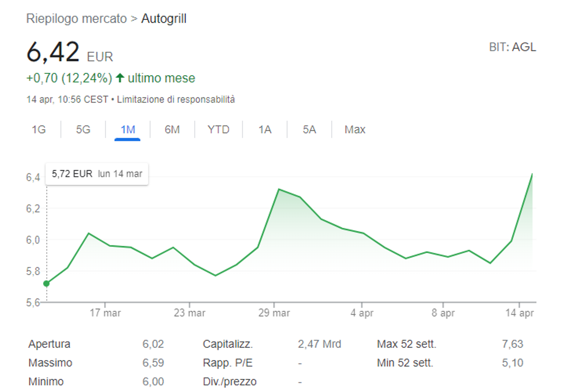Select the 1M period tab
This screenshot has height=392, width=566.
pos(128,129)
